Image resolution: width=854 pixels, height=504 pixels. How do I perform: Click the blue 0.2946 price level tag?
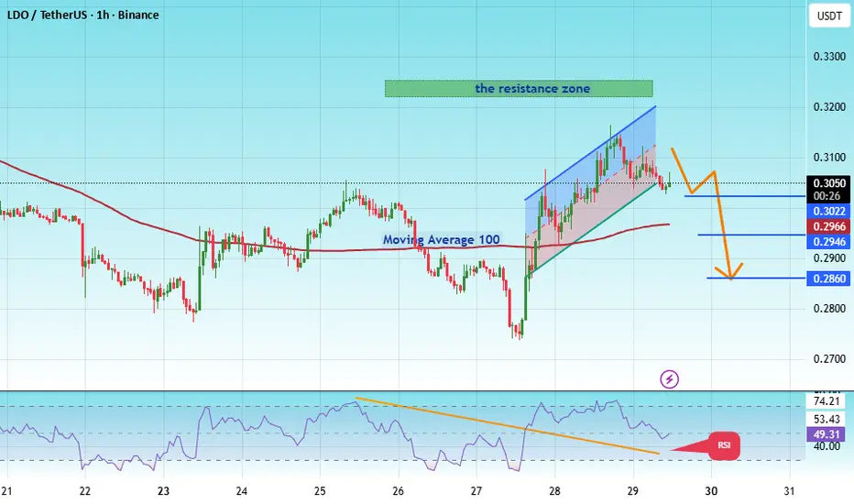[x=827, y=242]
